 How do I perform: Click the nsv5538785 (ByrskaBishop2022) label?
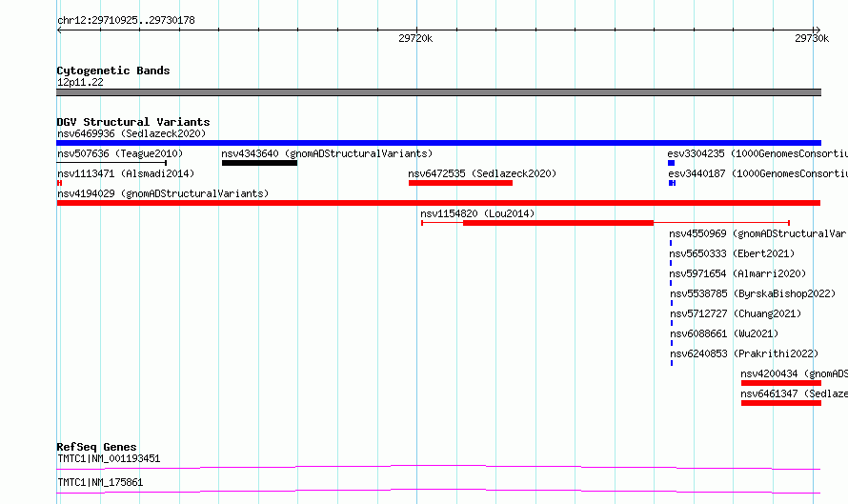pos(753,293)
